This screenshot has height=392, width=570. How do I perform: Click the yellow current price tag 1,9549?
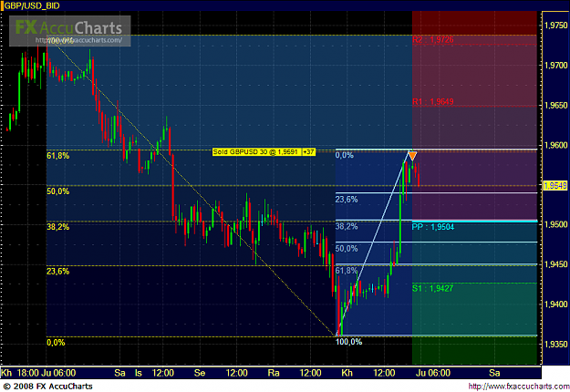pos(555,186)
